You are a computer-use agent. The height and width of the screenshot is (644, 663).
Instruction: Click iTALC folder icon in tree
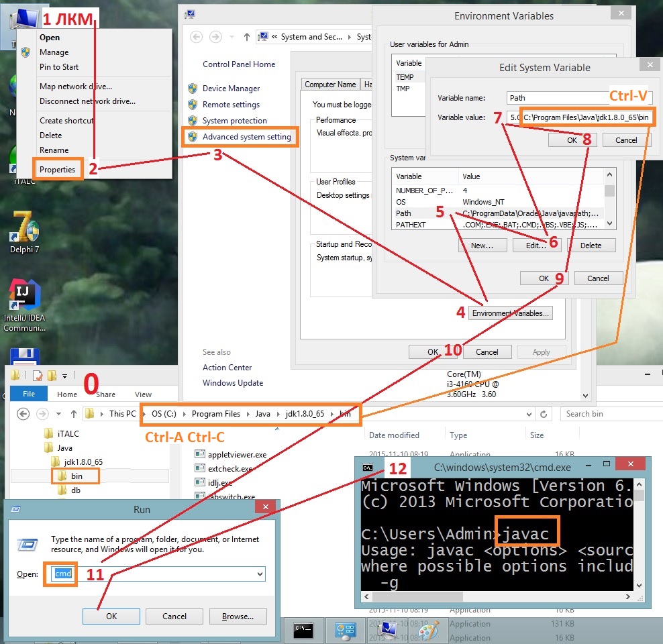(48, 433)
